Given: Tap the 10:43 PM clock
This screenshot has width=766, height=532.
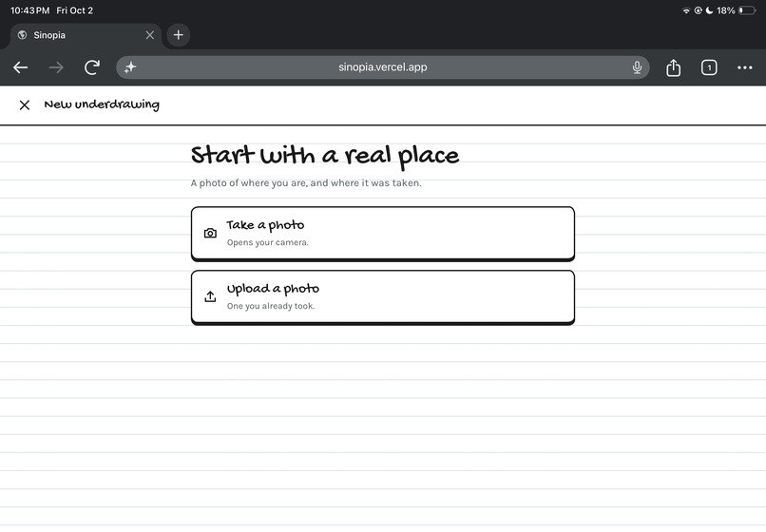Looking at the screenshot, I should coord(29,10).
